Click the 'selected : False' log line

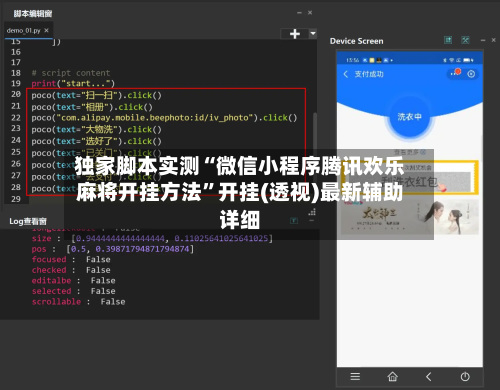[x=74, y=291]
